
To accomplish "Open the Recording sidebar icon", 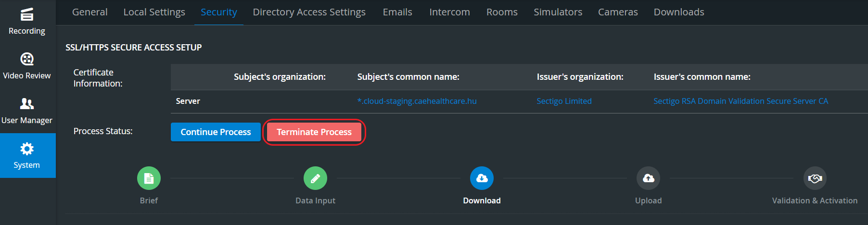I will 27,14.
